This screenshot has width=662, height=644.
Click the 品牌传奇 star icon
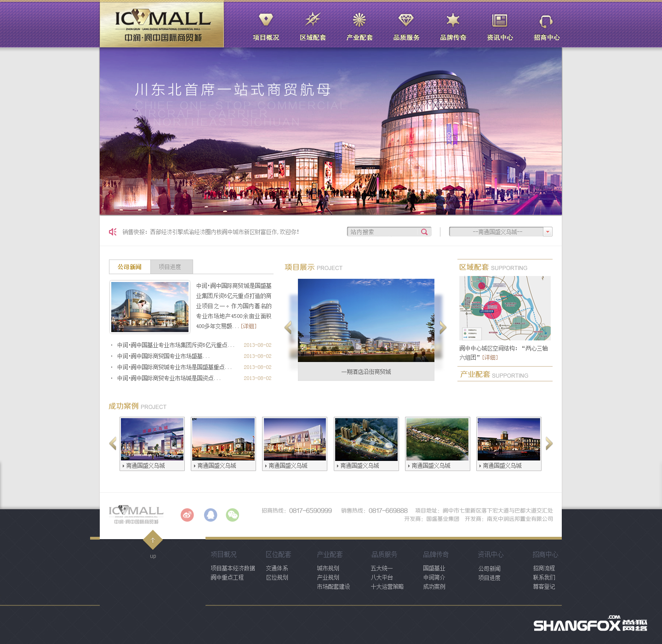pyautogui.click(x=453, y=19)
